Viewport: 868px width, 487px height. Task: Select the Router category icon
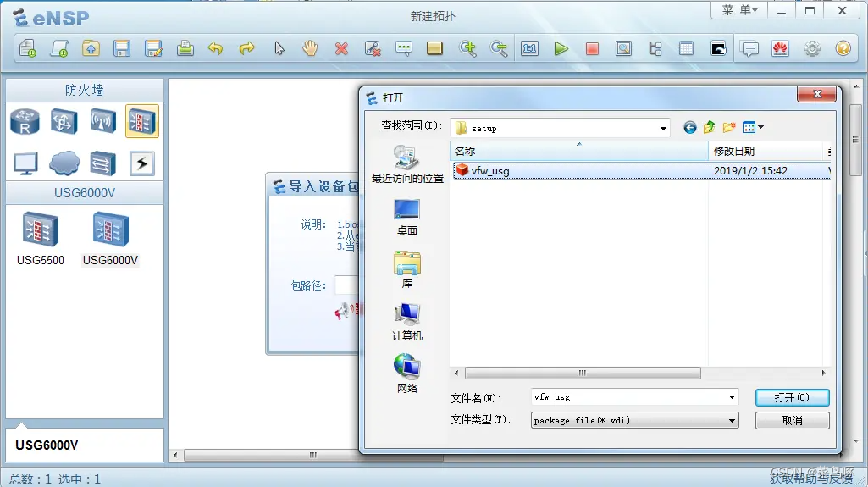pos(25,121)
